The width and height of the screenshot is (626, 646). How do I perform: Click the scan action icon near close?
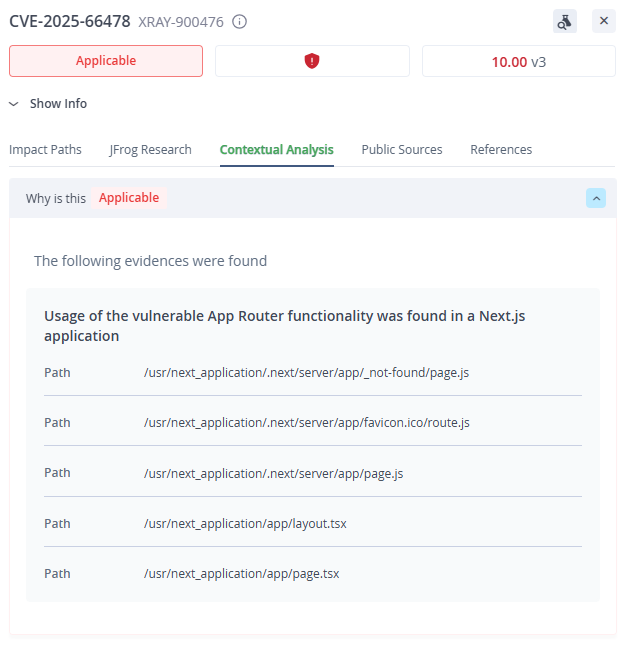point(565,21)
